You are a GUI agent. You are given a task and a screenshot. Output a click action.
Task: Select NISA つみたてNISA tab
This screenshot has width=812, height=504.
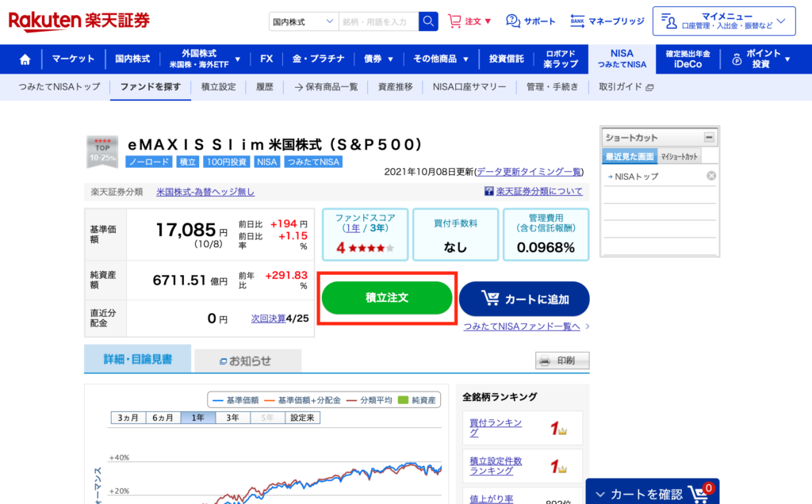tap(622, 59)
